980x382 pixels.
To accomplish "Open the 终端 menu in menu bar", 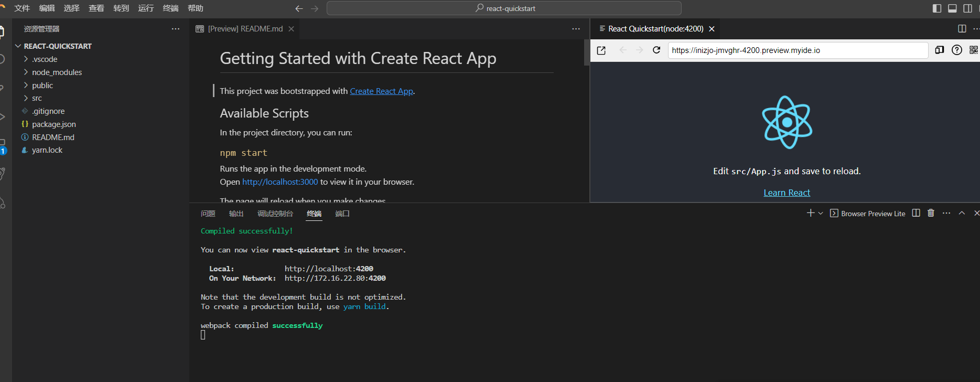I will 170,8.
